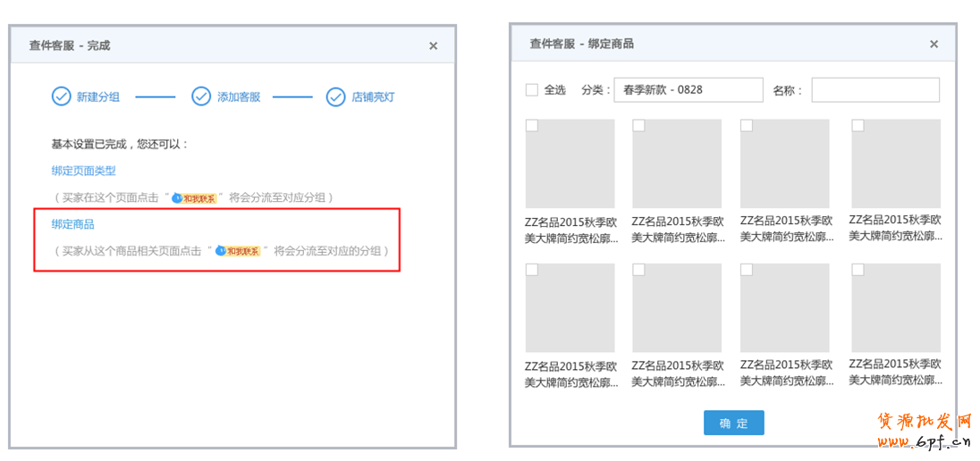980x461 pixels.
Task: Check the third product's checkbox in bottom row
Action: (x=747, y=270)
